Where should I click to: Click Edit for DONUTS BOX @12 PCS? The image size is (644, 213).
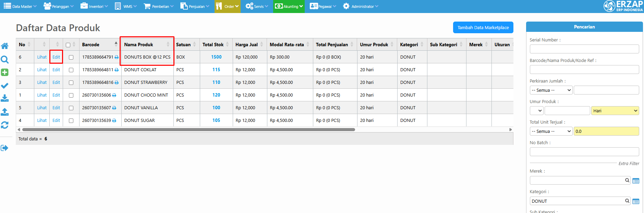pos(56,57)
